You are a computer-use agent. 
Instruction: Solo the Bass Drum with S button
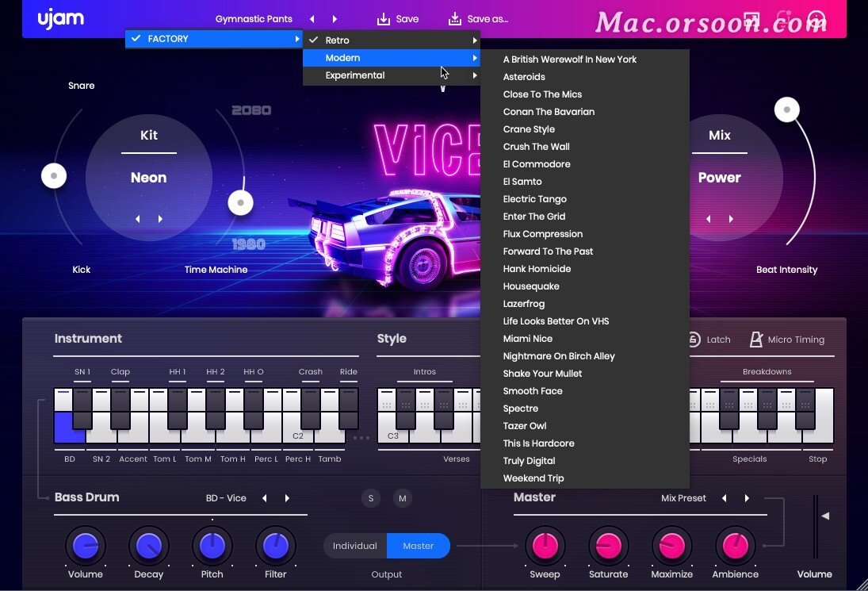(371, 498)
